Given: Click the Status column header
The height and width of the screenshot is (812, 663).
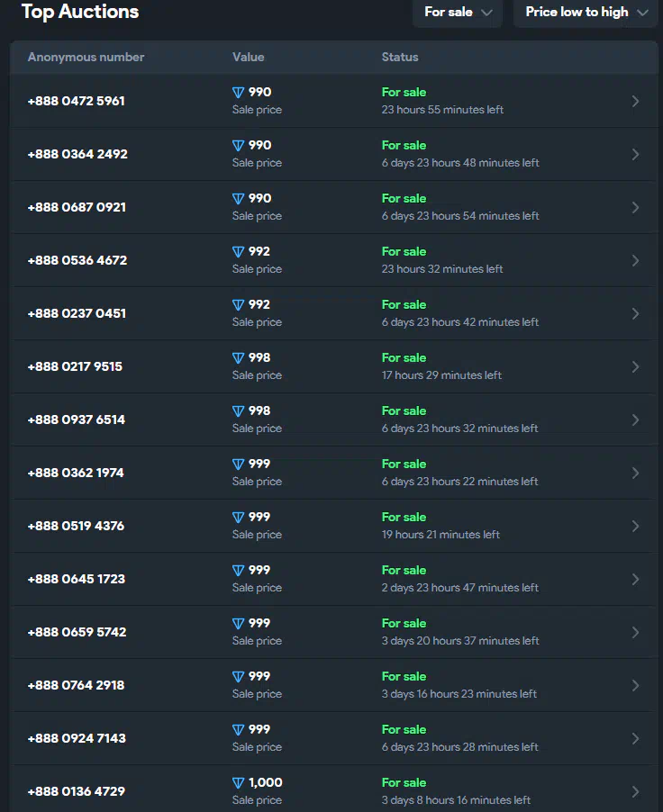Looking at the screenshot, I should 400,57.
